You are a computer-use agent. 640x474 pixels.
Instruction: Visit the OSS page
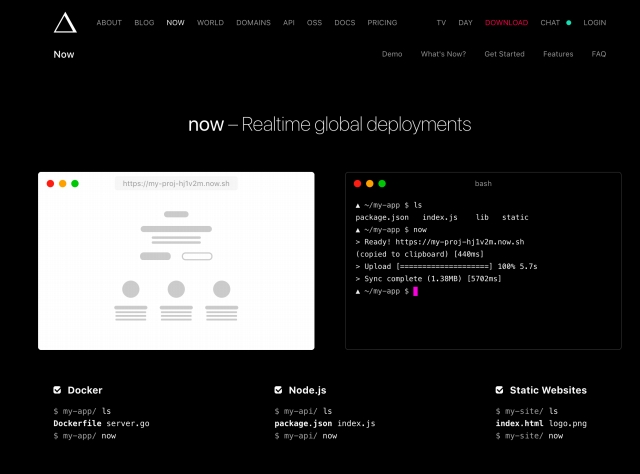click(314, 22)
